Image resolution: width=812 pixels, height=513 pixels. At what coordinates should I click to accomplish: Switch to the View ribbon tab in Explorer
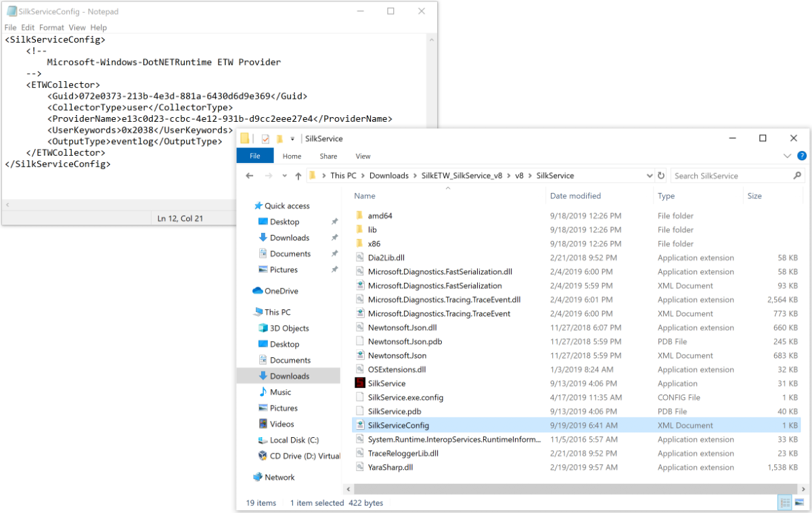tap(363, 156)
